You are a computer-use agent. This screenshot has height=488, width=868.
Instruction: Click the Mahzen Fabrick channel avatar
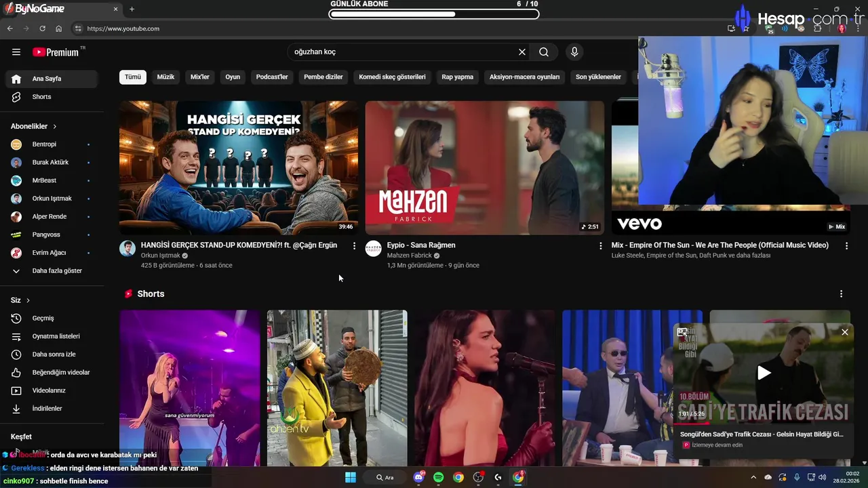point(374,248)
